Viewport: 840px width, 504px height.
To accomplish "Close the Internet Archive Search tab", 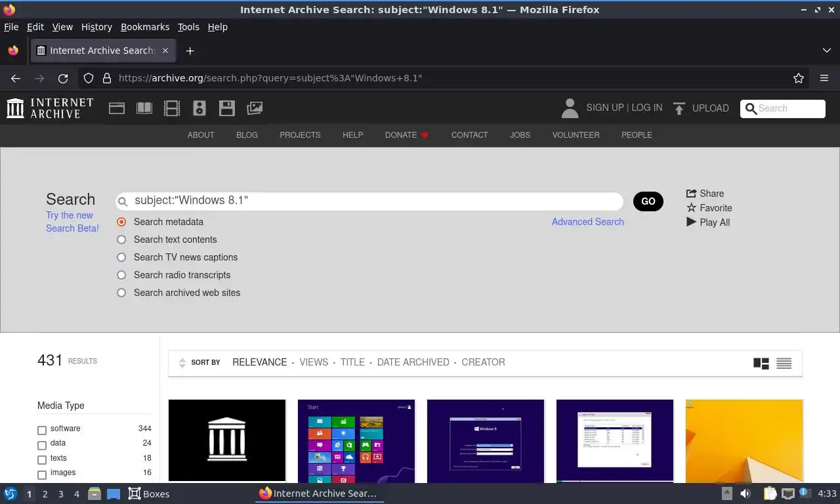I will click(x=165, y=51).
